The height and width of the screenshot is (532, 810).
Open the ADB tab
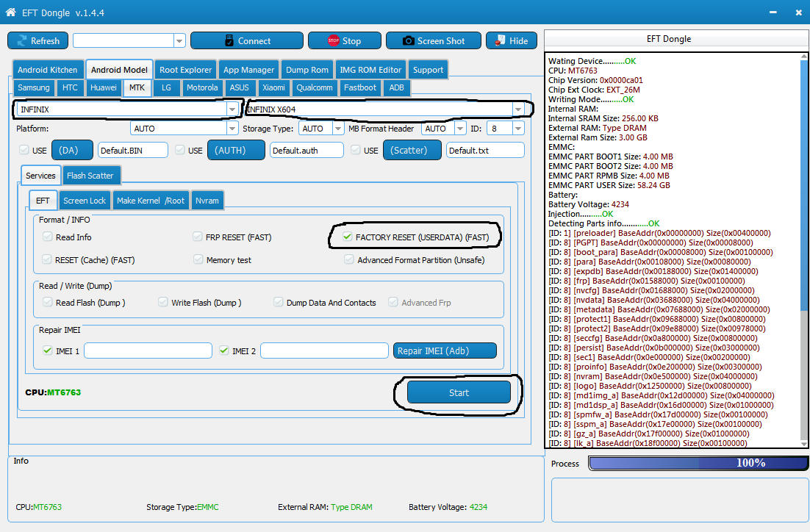coord(396,87)
